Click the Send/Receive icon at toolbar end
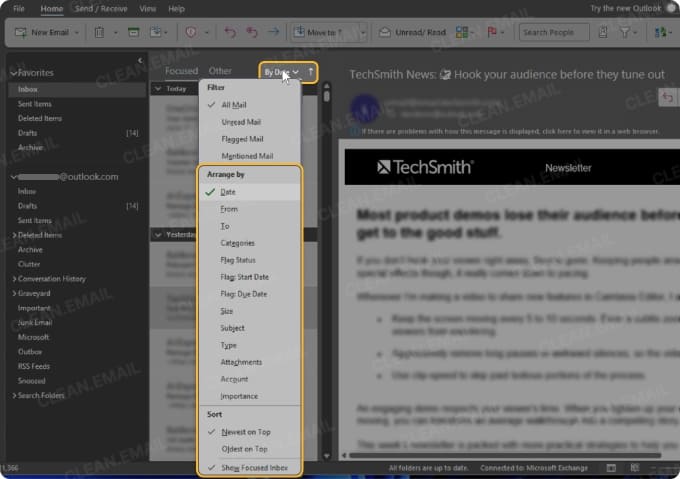The image size is (680, 479). point(660,33)
